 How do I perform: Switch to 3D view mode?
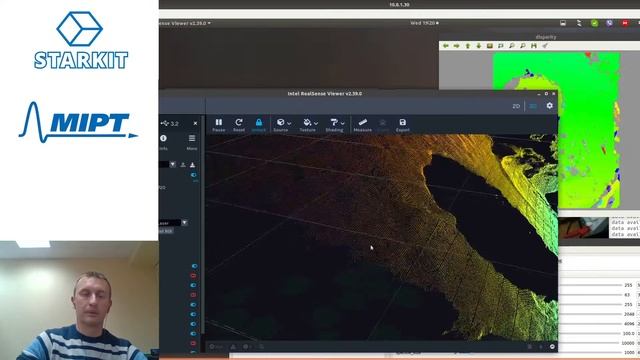click(533, 106)
